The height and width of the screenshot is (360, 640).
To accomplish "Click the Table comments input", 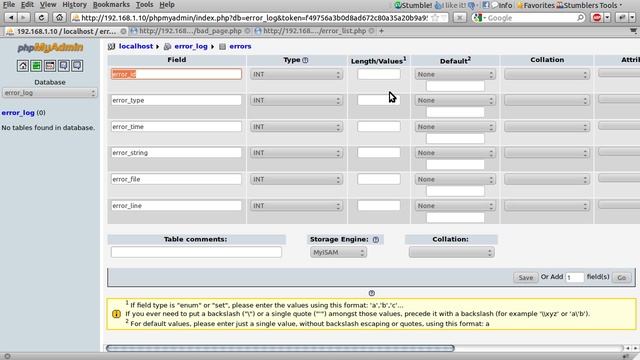I will click(x=196, y=252).
